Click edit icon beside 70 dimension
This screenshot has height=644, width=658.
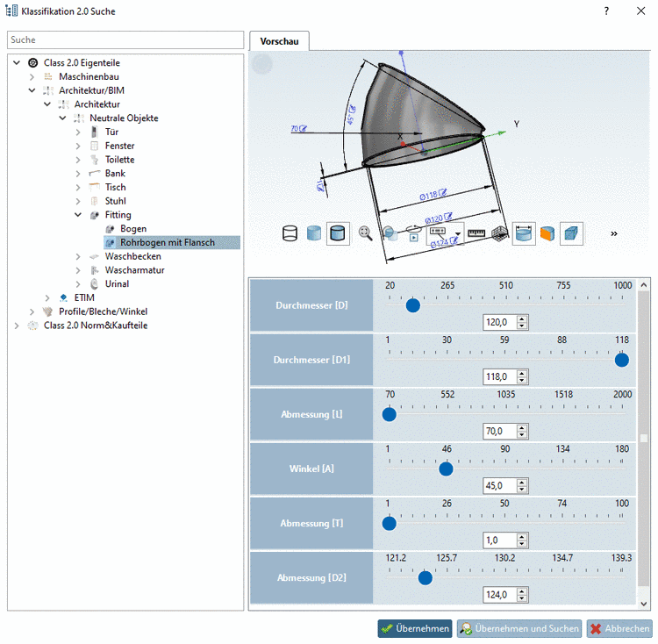[x=303, y=128]
